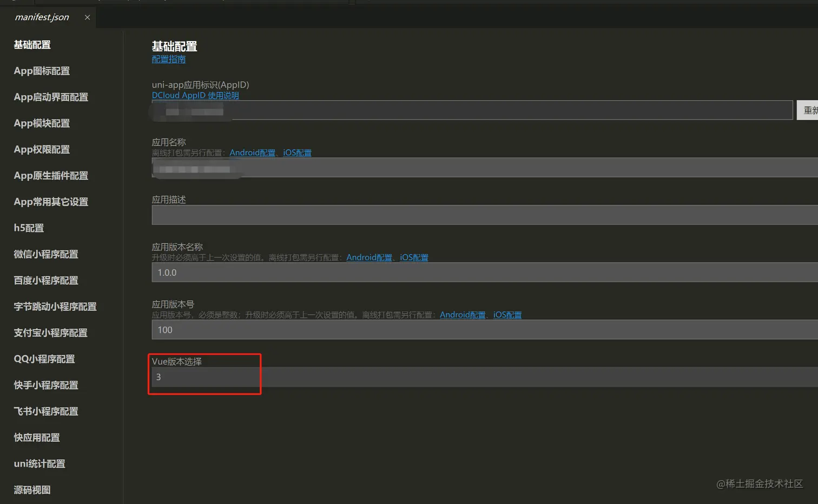This screenshot has height=504, width=818.
Task: Click version number field showing 100
Action: point(485,330)
